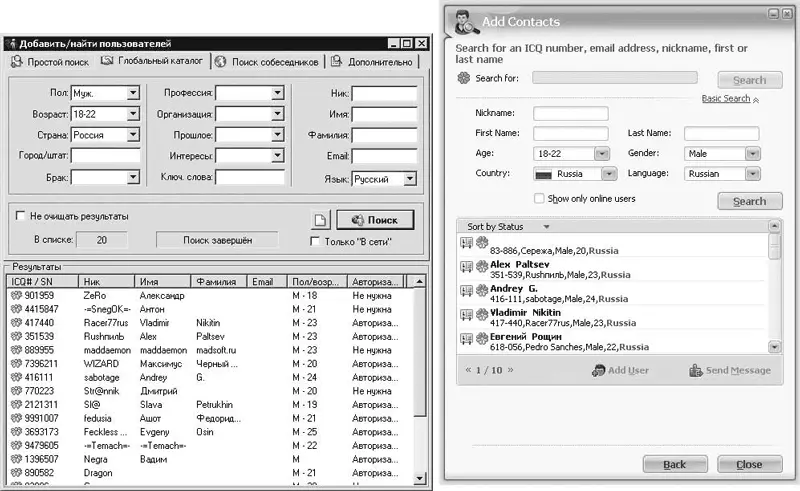
Task: Enable the Не очищать результаты checkbox
Action: 20,216
